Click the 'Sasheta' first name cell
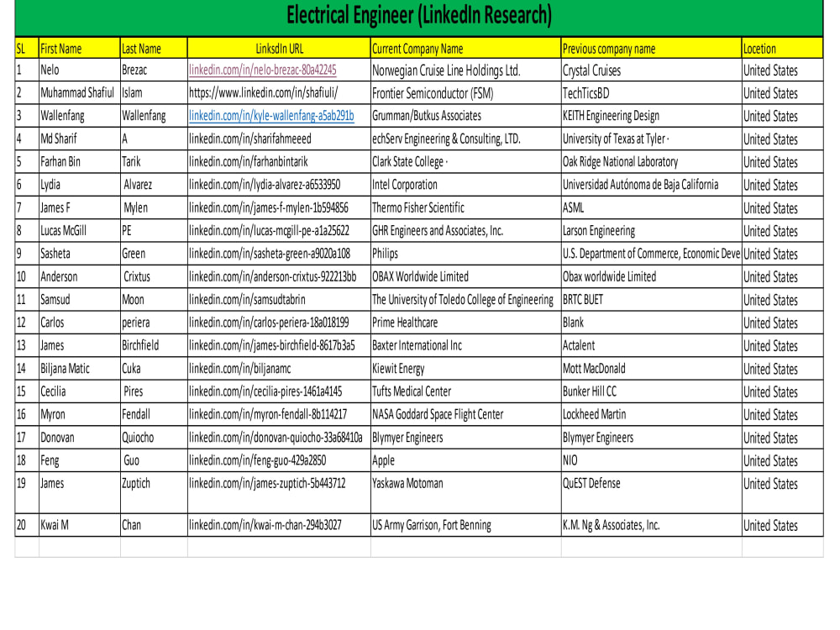This screenshot has width=840, height=630. pyautogui.click(x=79, y=254)
